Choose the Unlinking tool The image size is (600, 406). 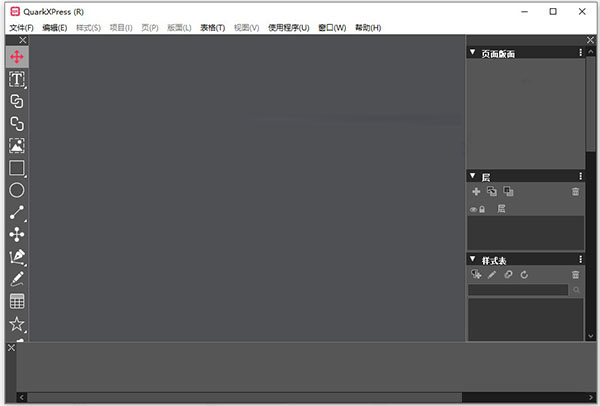click(x=17, y=124)
